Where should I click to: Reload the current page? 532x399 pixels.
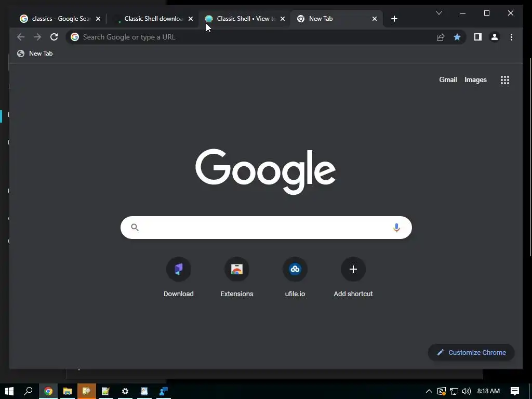click(x=54, y=37)
